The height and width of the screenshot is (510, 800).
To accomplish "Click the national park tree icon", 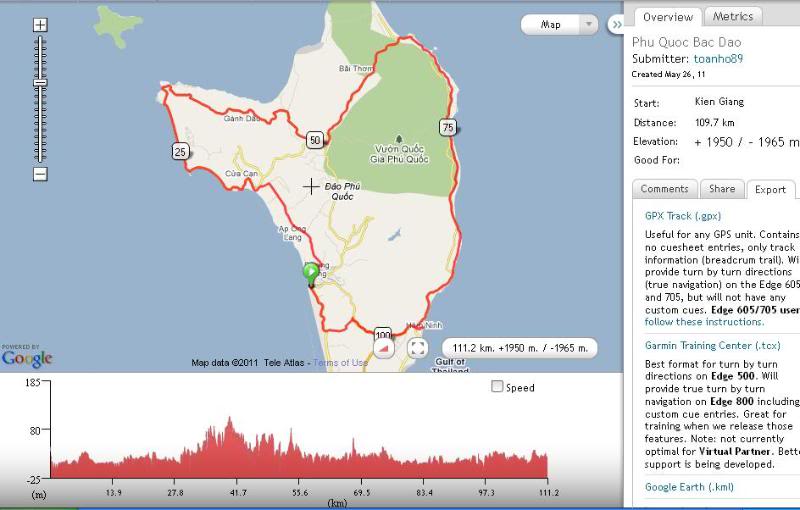I will pos(399,139).
